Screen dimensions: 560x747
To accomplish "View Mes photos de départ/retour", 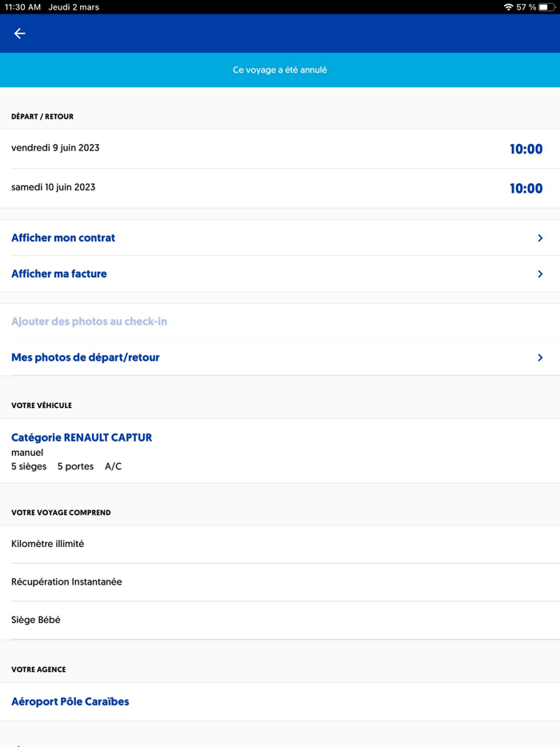I will point(86,358).
